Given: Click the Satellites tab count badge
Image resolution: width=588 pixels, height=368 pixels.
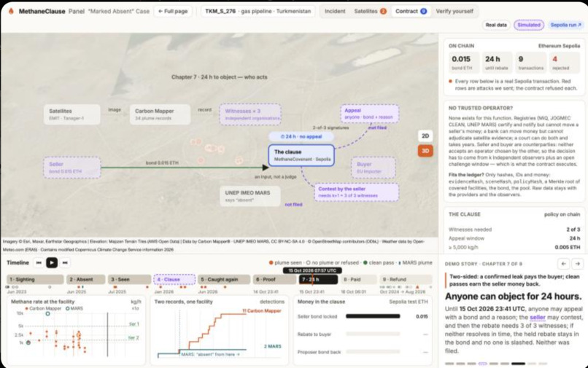Looking at the screenshot, I should coord(383,11).
